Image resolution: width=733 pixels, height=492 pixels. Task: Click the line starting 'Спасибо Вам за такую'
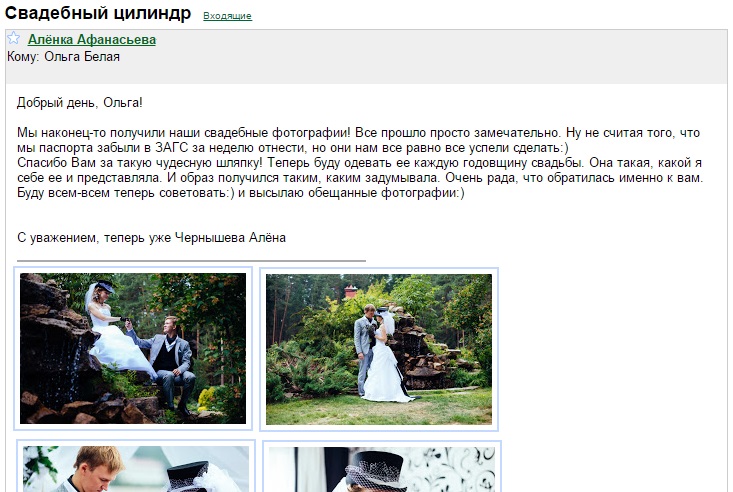359,163
